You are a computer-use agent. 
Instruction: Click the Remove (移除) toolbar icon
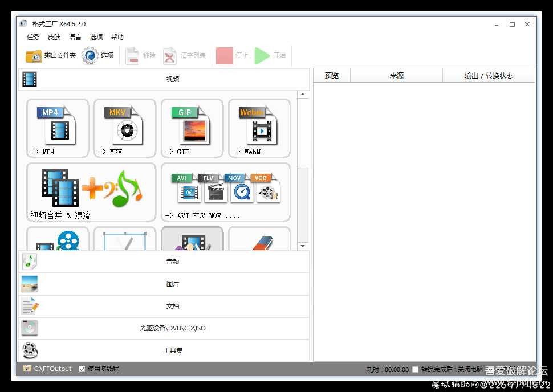(133, 56)
